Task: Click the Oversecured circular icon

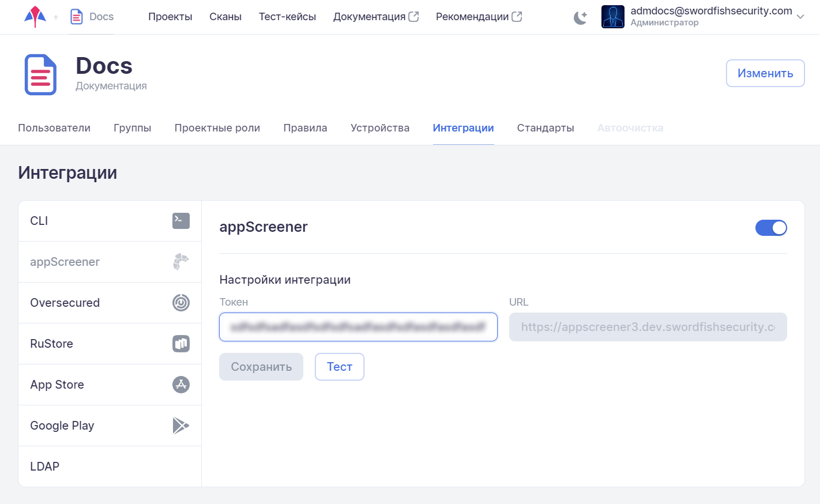Action: pyautogui.click(x=180, y=303)
